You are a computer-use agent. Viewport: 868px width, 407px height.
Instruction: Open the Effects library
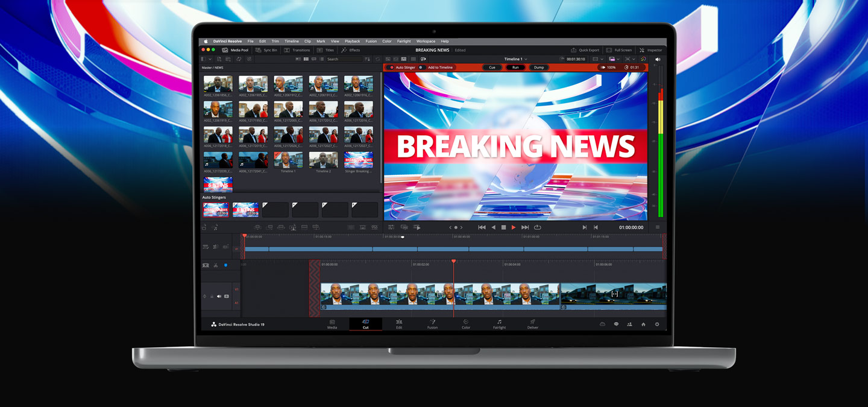350,50
